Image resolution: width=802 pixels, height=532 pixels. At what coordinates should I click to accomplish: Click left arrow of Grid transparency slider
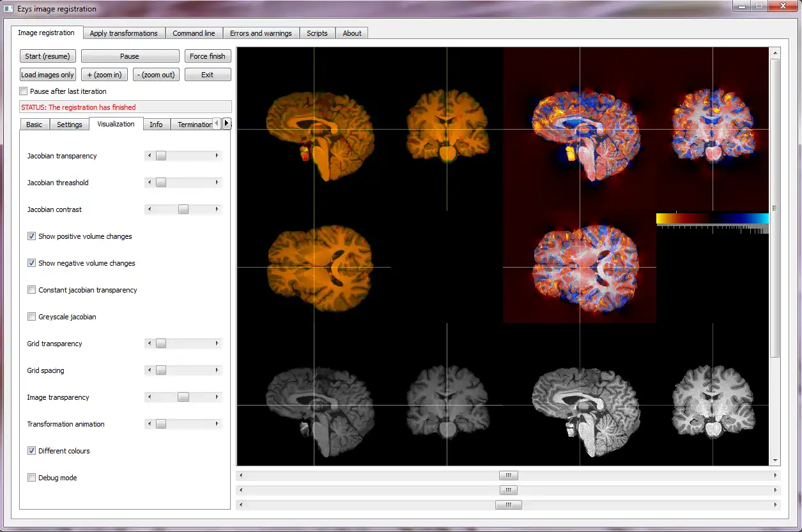[x=150, y=344]
